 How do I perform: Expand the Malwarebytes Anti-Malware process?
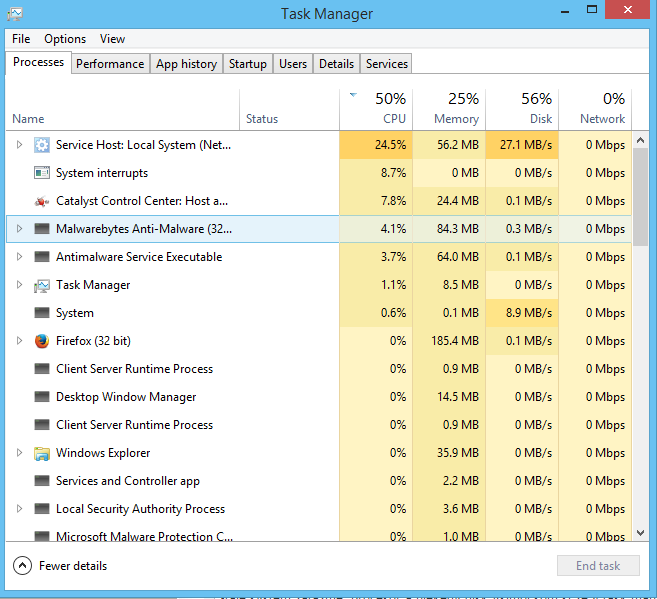(19, 229)
